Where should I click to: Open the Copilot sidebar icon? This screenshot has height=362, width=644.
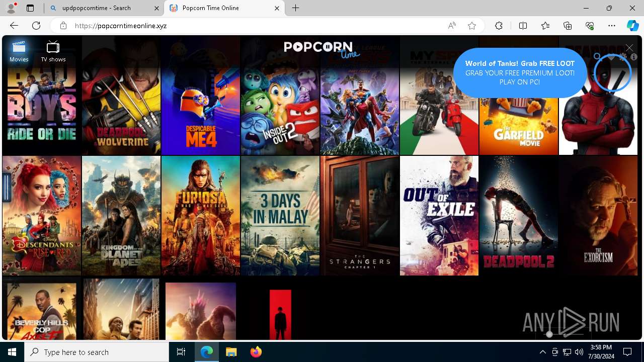click(632, 26)
